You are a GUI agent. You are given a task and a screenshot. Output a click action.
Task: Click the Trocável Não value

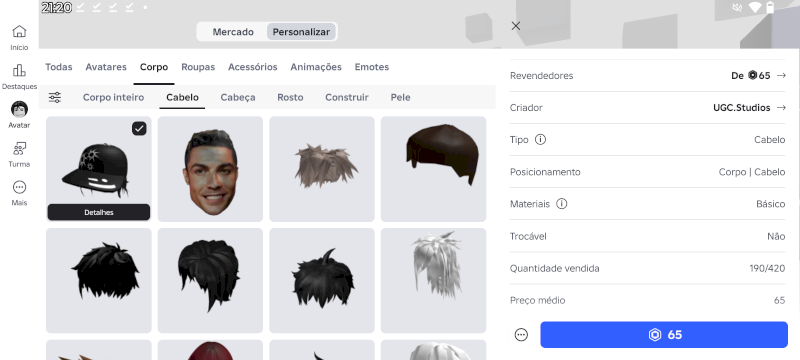[776, 236]
